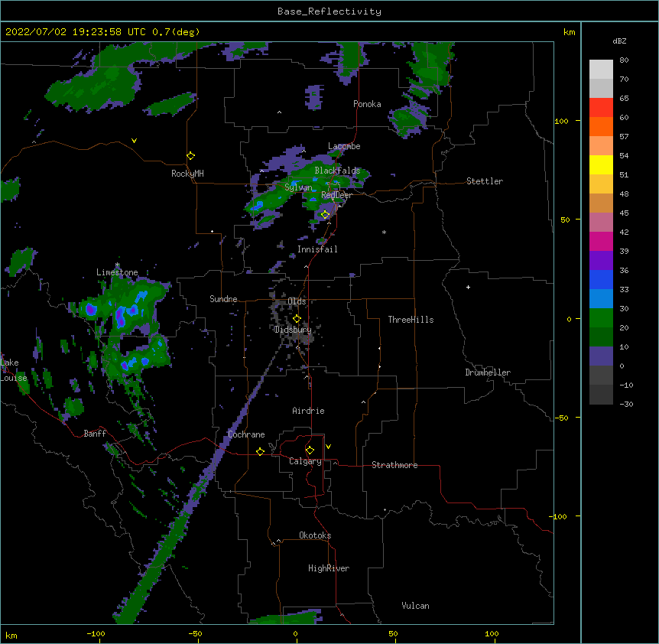This screenshot has height=644, width=659.
Task: Click the RockyMH label
Action: [x=187, y=174]
